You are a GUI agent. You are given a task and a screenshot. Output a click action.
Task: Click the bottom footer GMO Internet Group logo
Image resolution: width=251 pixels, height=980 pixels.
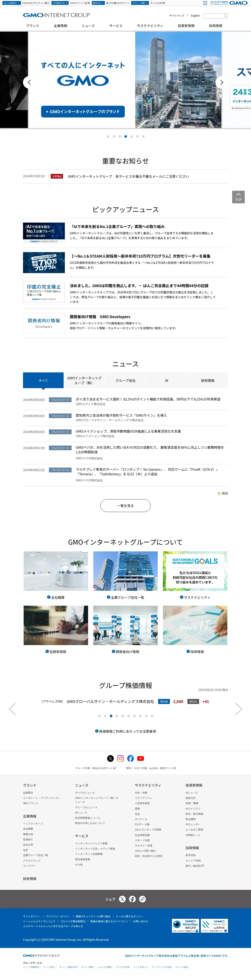(41, 955)
